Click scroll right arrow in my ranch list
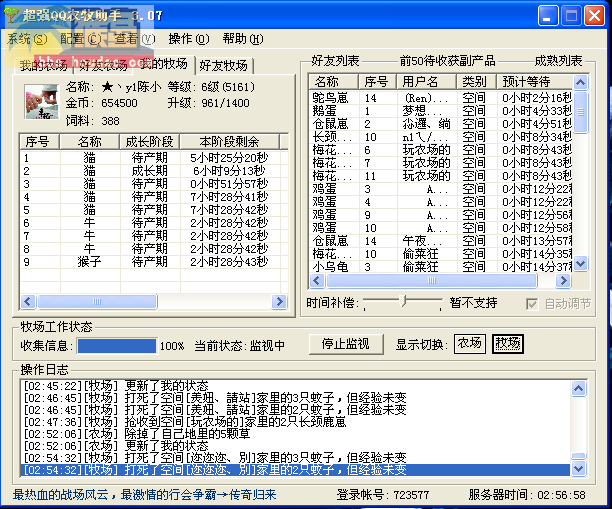612x509 pixels. coord(279,301)
